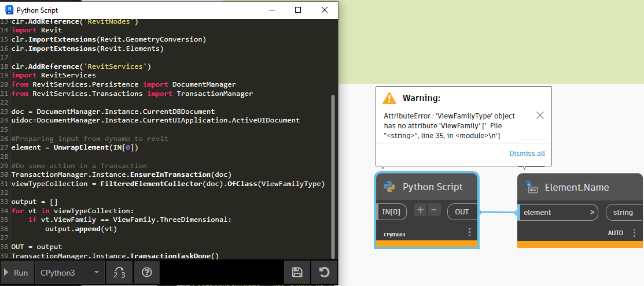Click line 38 'OUT = output'

36,247
